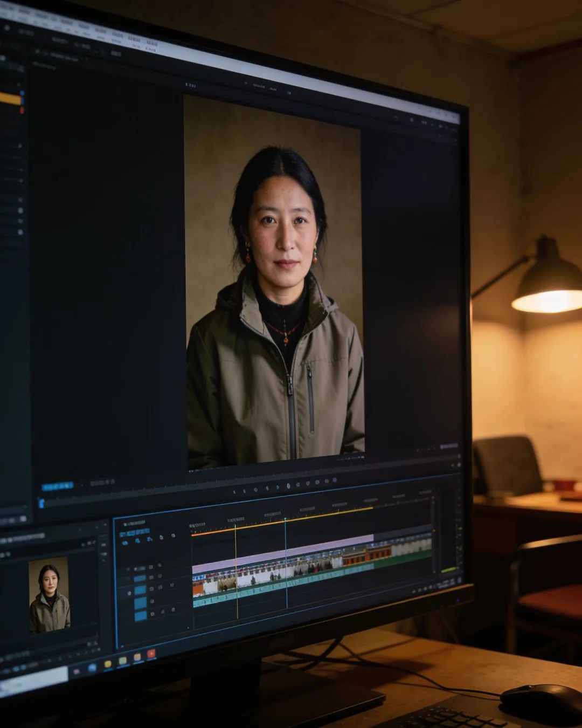This screenshot has width=582, height=728.
Task: Click the yellow work area bar above tracks
Action: click(x=282, y=521)
